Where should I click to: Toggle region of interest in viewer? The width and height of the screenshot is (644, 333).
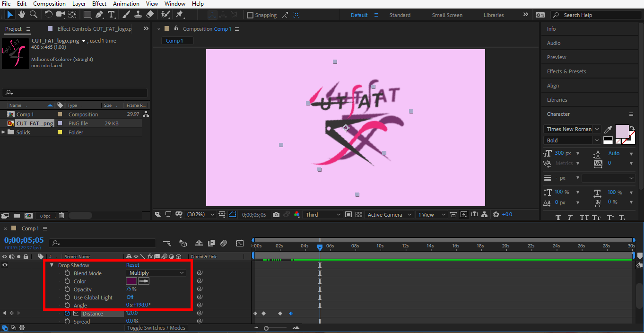[x=348, y=215]
